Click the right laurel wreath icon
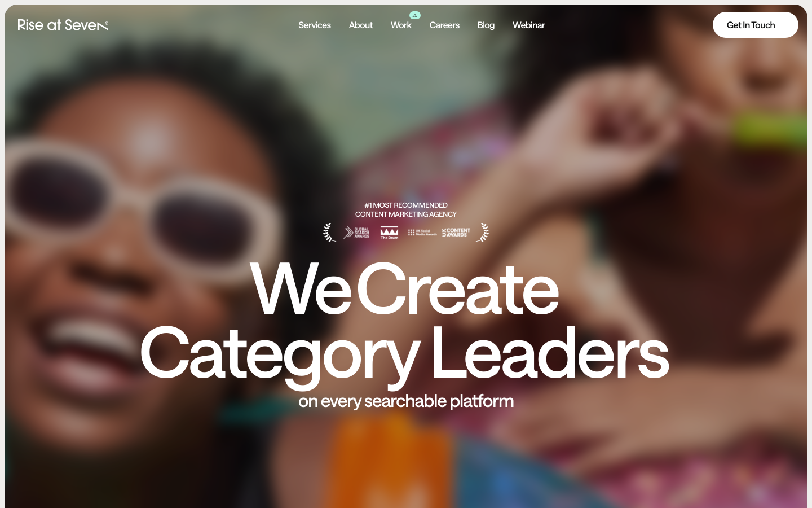 click(x=482, y=233)
